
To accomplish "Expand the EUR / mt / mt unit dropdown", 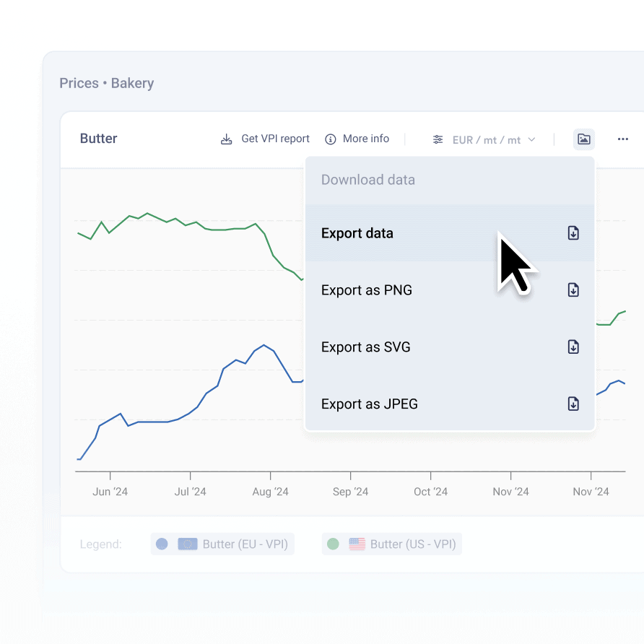I will 487,140.
